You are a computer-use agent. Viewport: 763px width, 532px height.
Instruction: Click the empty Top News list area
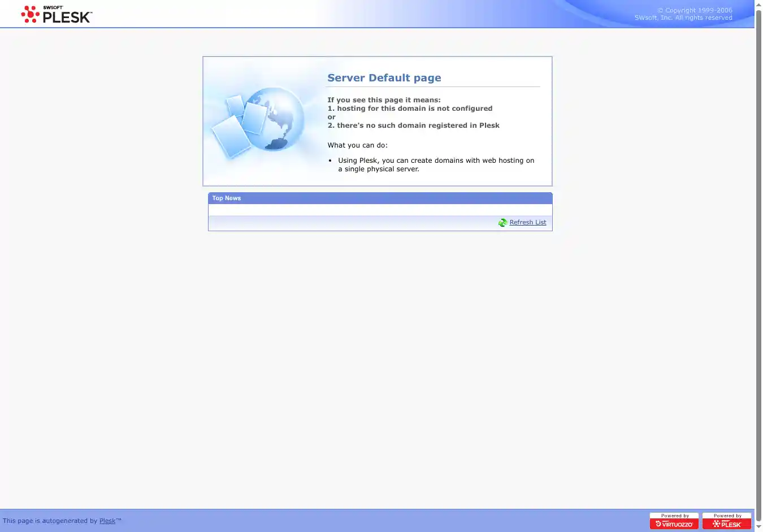(x=380, y=210)
